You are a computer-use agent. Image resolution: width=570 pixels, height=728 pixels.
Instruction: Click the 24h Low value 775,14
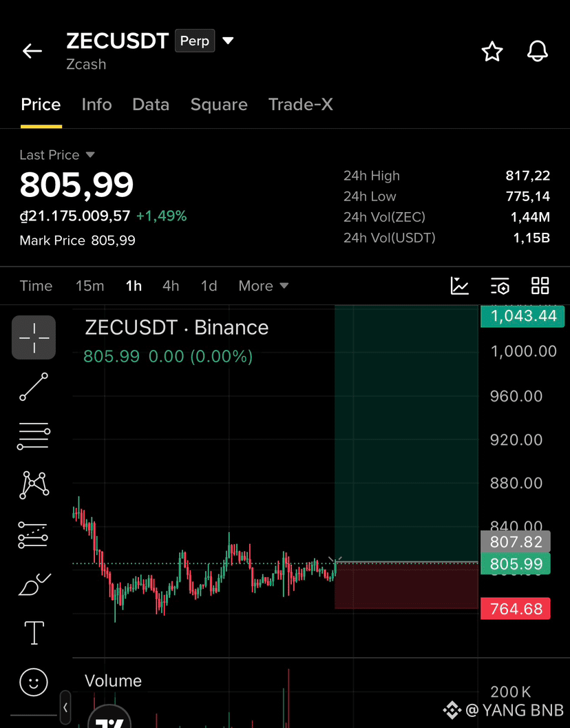[528, 196]
